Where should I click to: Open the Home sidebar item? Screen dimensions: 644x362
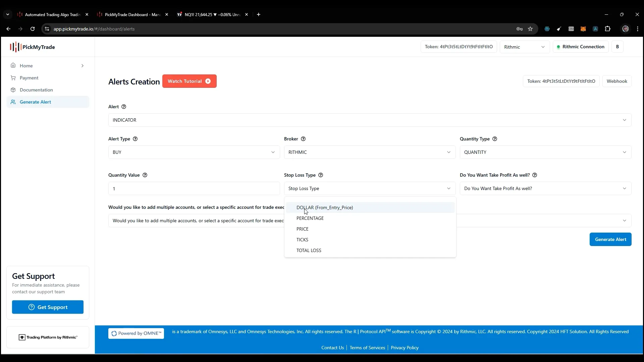(48, 66)
